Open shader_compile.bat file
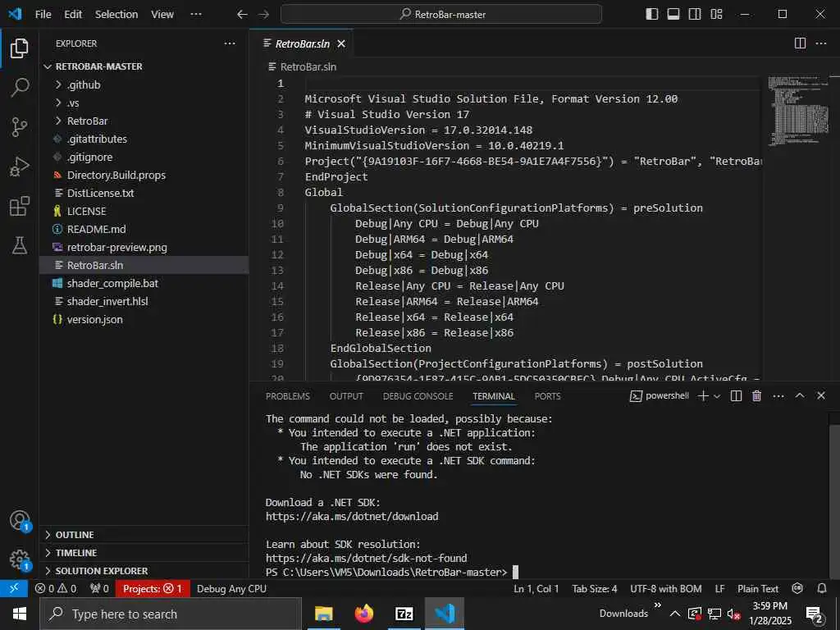 pos(144,283)
